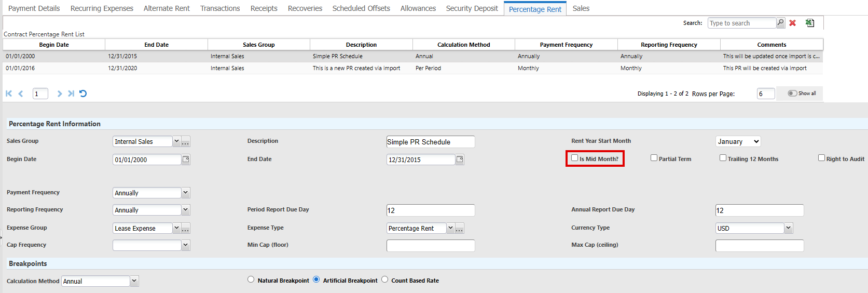Expand the Payment Frequency dropdown
The height and width of the screenshot is (293, 868).
point(185,193)
